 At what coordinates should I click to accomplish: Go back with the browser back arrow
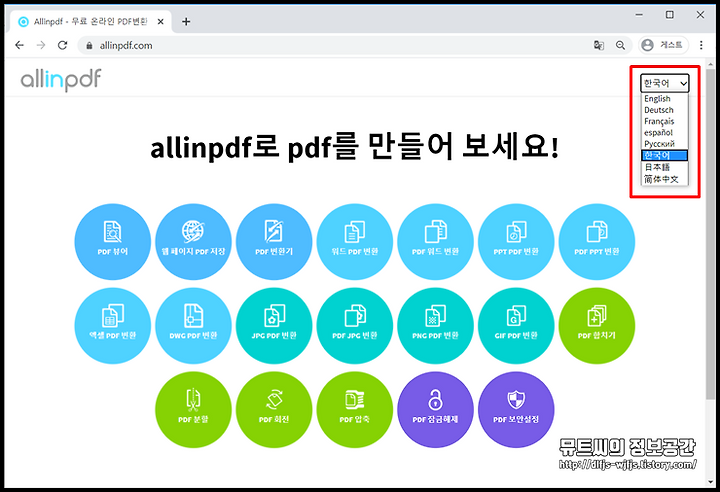19,45
